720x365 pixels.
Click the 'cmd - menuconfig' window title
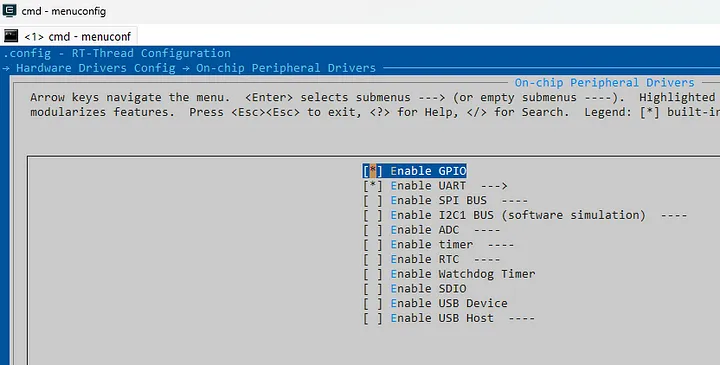point(64,11)
